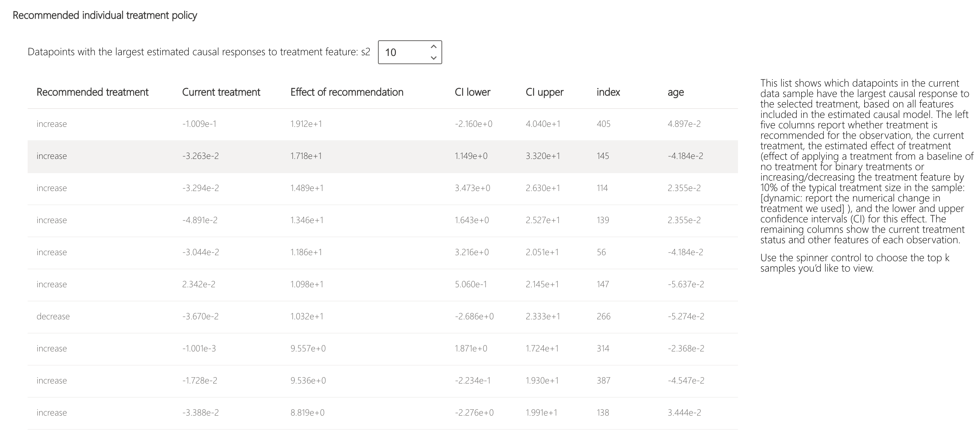Click current treatment value -1.001e-3
Viewport: 980px width, 435px height.
point(199,349)
